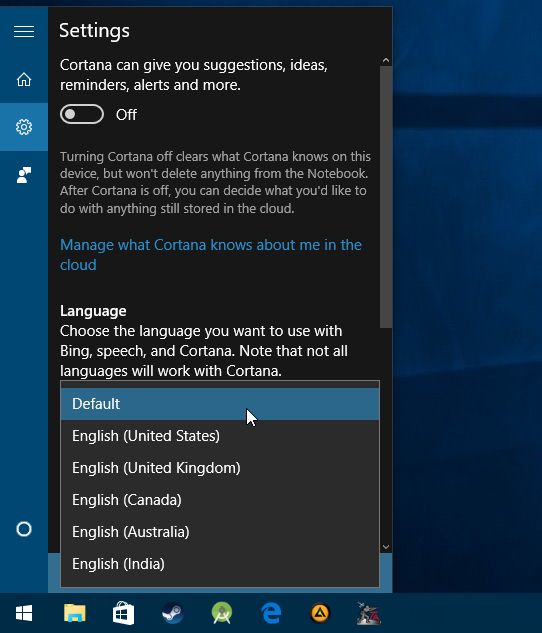Open the Windows Store from taskbar

coord(123,613)
